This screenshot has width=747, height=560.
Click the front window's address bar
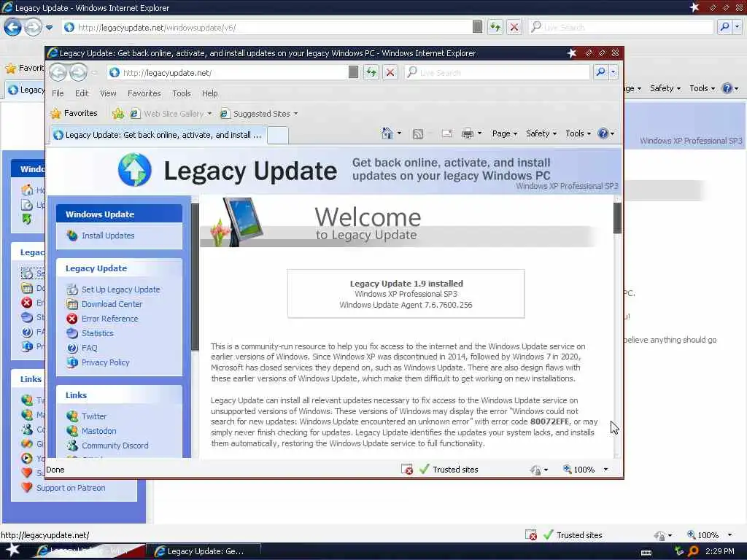(228, 72)
